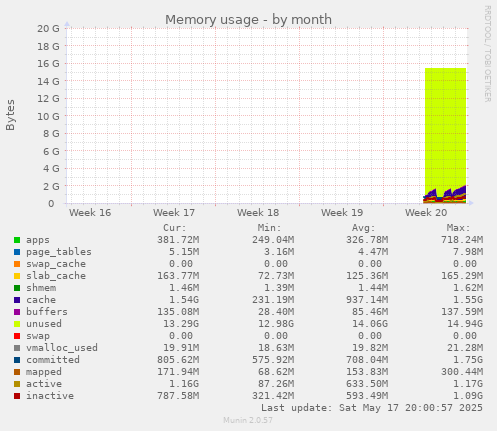The height and width of the screenshot is (431, 497).
Task: Click the committed dark blue legend swatch
Action: tap(17, 360)
